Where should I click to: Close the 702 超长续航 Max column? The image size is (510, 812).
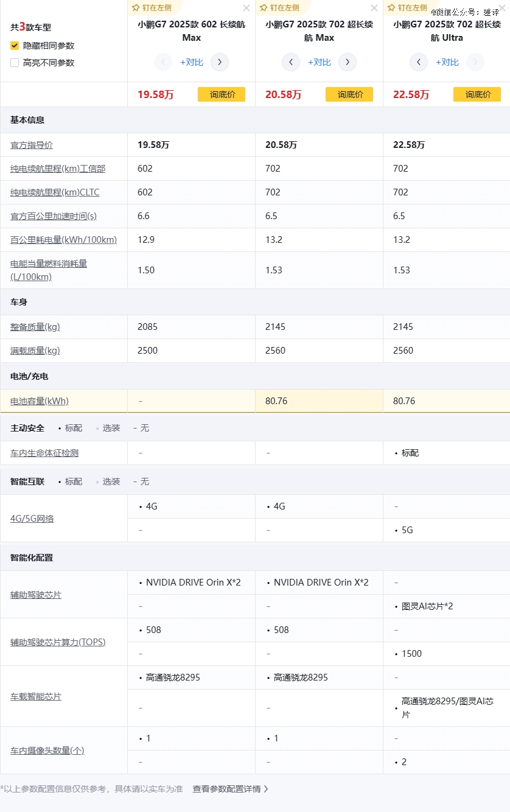pos(374,8)
